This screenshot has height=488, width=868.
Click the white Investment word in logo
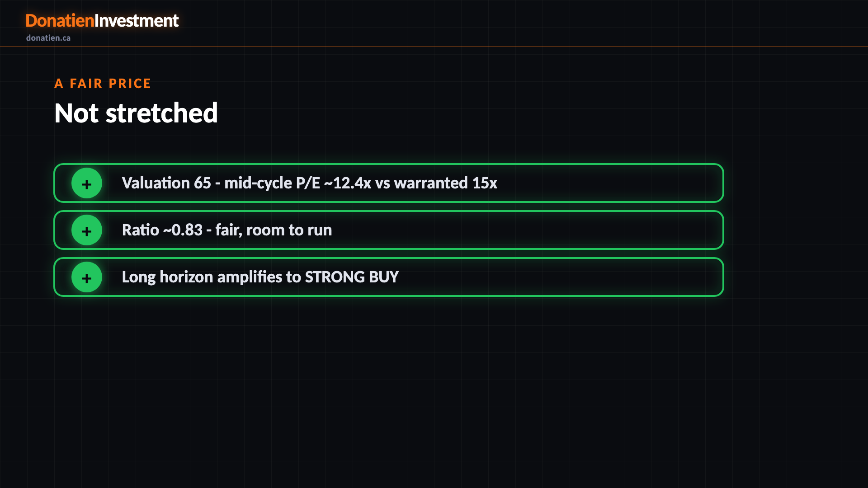click(x=137, y=21)
